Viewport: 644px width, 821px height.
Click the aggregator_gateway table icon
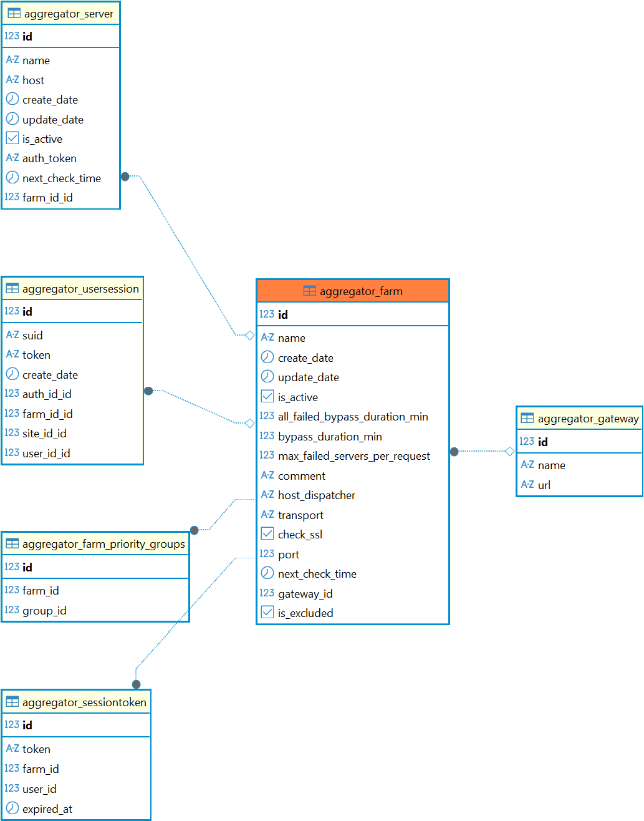(527, 418)
